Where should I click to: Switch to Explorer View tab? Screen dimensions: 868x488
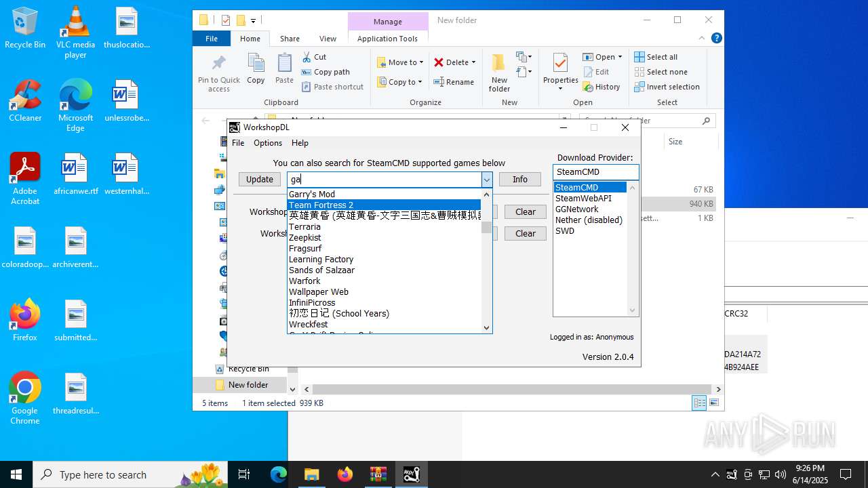328,39
